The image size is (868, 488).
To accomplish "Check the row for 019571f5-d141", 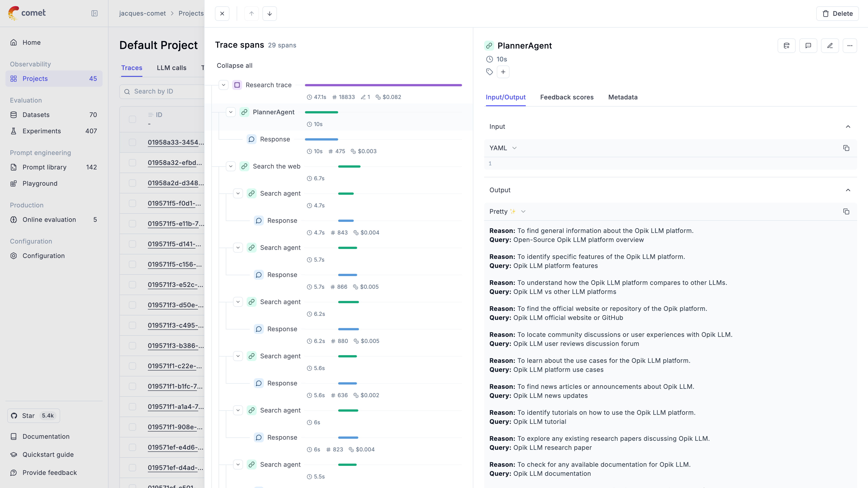I will tap(132, 244).
